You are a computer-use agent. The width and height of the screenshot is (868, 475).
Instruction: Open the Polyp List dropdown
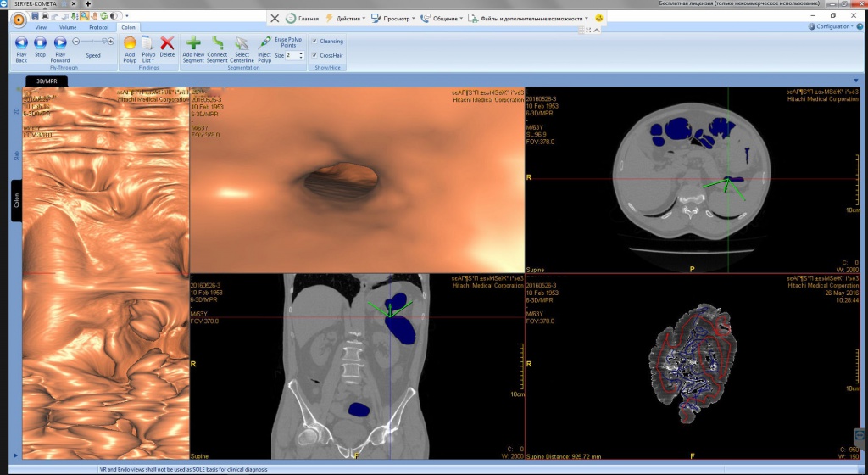[x=148, y=49]
